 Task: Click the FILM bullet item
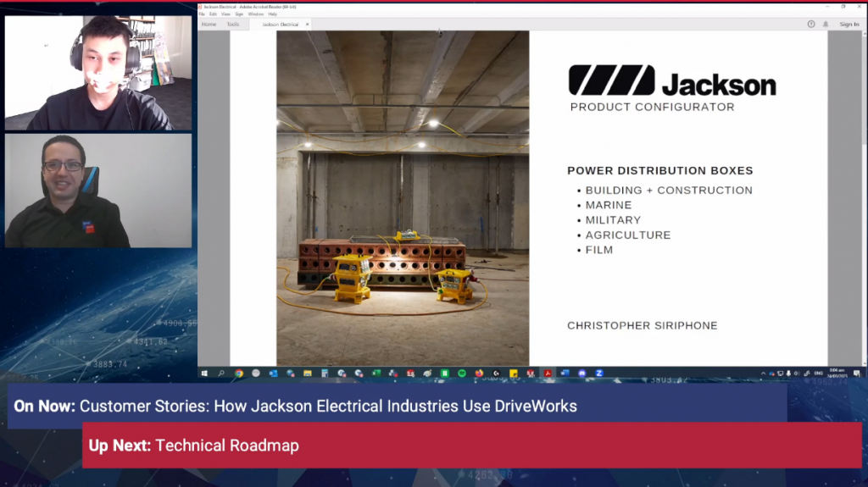pos(599,250)
